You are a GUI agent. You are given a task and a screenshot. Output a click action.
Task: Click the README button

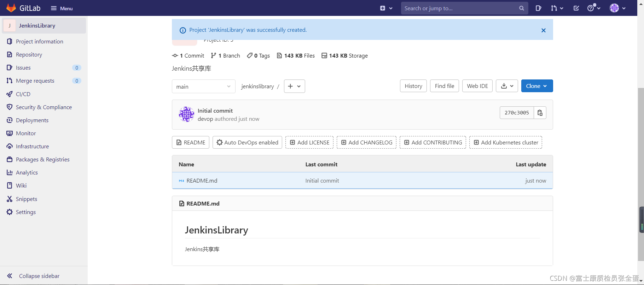pyautogui.click(x=191, y=142)
